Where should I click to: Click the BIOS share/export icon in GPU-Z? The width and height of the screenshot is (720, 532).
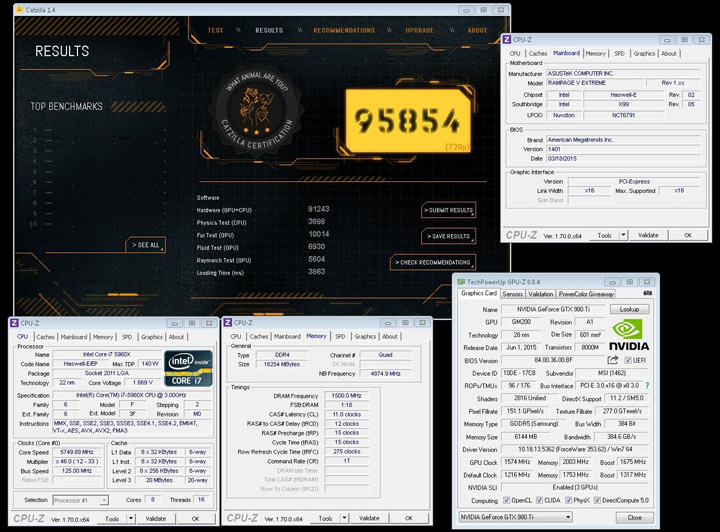[x=613, y=360]
